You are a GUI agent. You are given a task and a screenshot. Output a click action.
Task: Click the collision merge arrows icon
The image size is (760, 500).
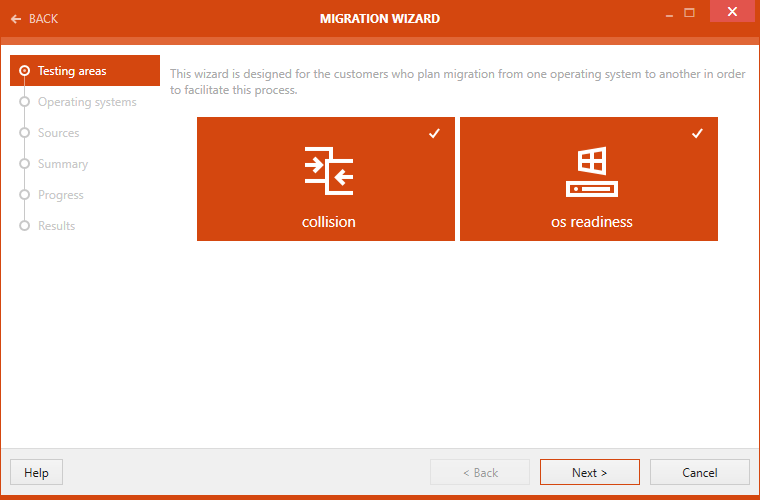(328, 170)
